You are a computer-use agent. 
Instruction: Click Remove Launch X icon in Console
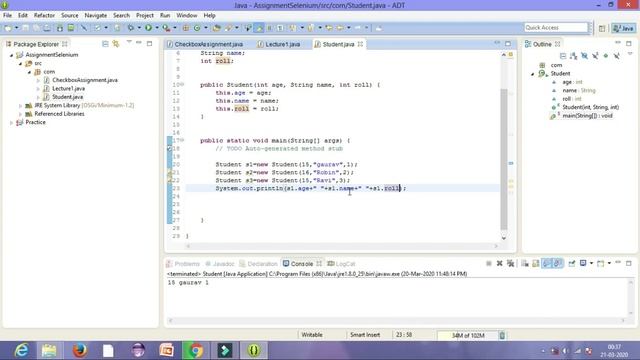pos(499,264)
